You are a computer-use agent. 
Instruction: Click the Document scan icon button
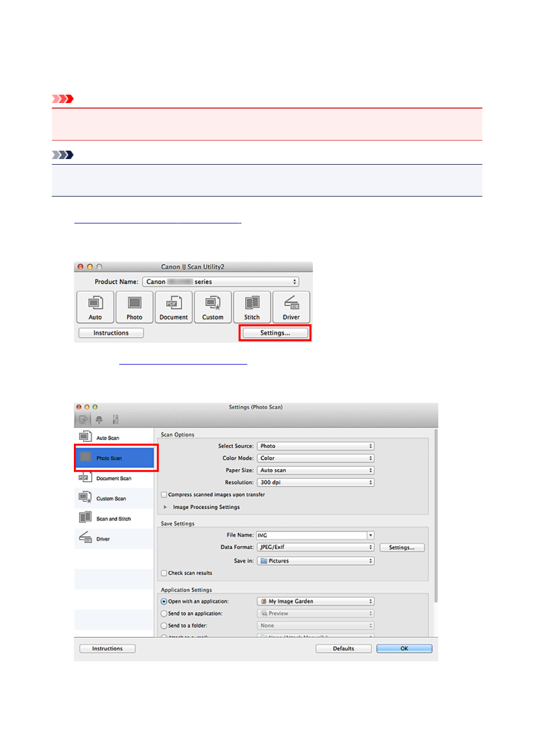point(174,307)
